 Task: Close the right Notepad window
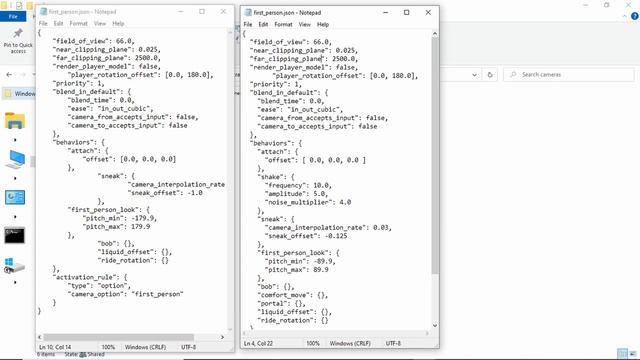pos(428,13)
